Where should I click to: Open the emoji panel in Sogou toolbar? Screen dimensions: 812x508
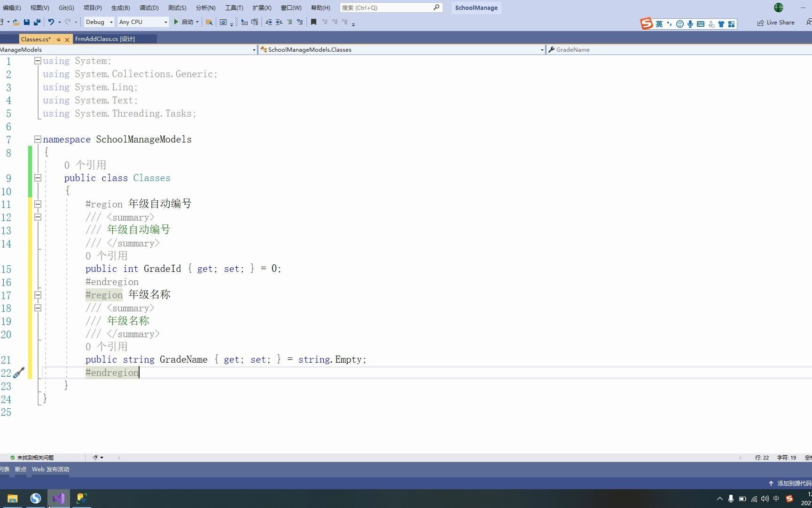[x=679, y=24]
